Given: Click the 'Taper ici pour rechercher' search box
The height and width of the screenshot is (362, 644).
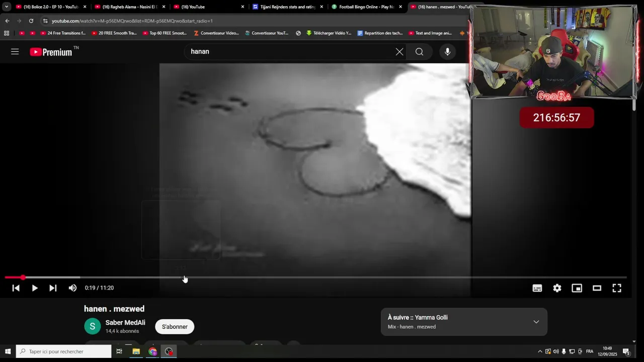Looking at the screenshot, I should pos(64,351).
